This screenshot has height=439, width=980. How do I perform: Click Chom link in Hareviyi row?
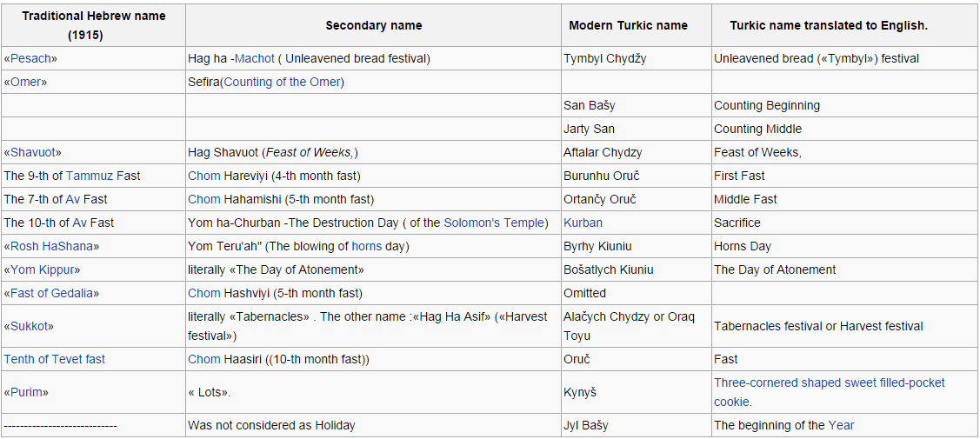click(204, 176)
